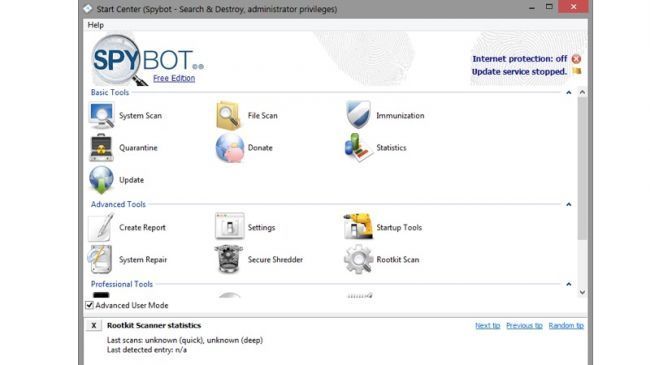Click the Update service status flag icon
The width and height of the screenshot is (650, 365).
(576, 71)
